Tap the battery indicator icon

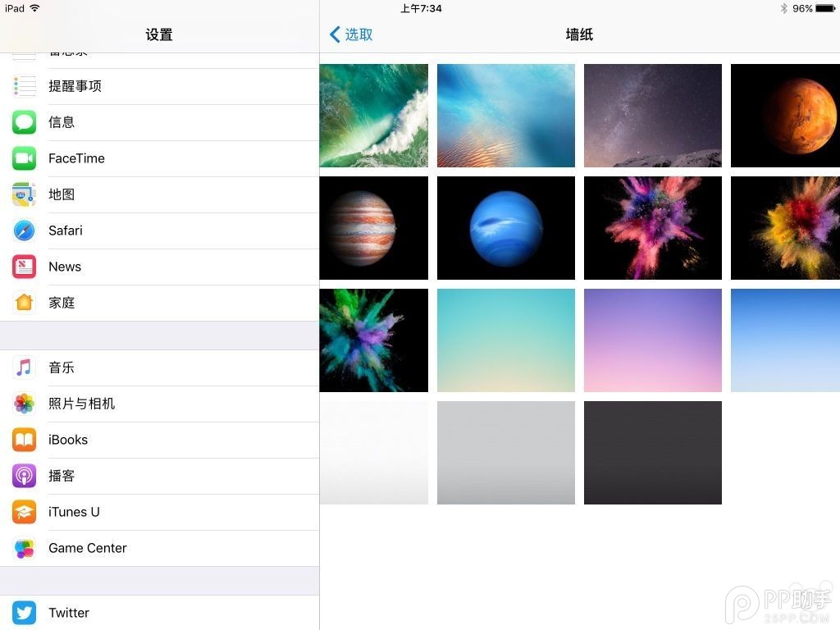tap(825, 8)
